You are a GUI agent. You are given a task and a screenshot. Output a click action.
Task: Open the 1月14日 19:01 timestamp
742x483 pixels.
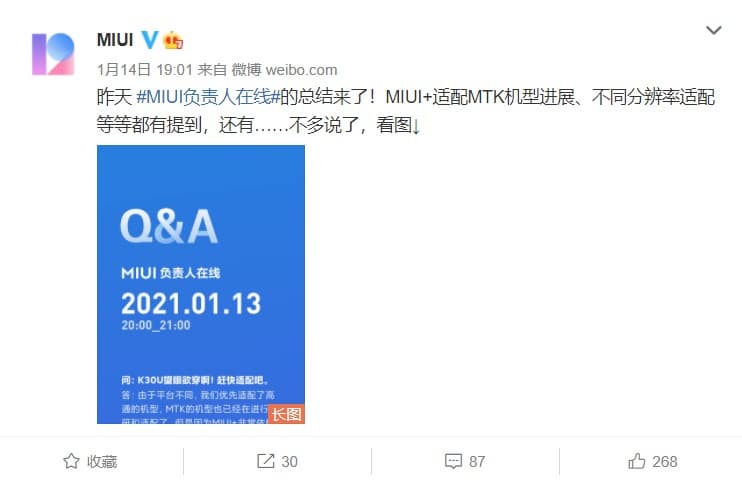click(x=145, y=70)
